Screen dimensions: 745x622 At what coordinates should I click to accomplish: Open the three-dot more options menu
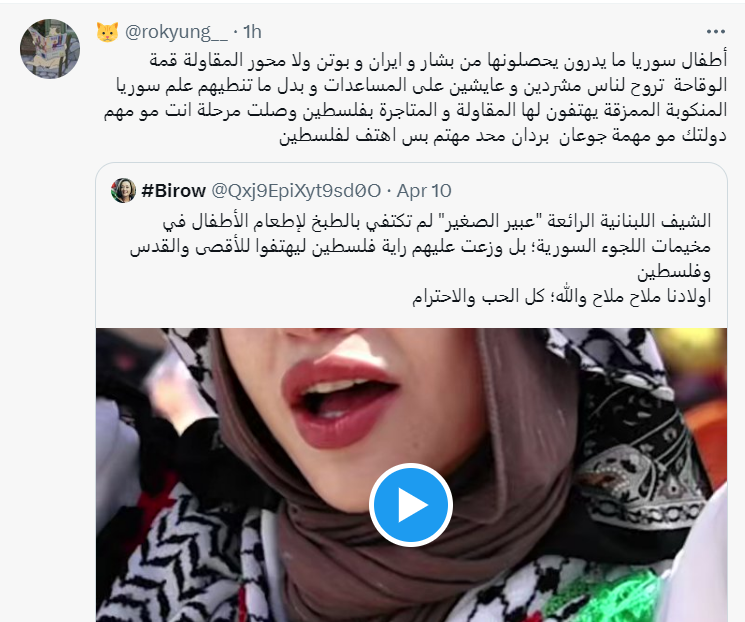pyautogui.click(x=716, y=32)
